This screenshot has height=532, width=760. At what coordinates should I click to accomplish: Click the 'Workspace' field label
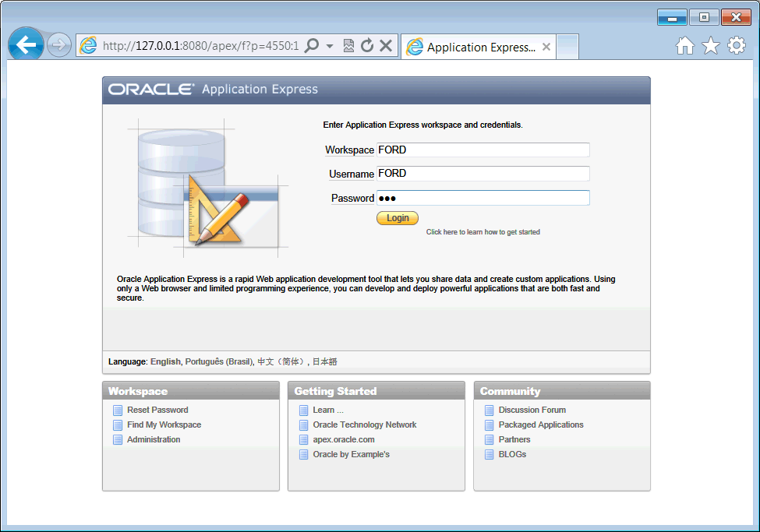(349, 150)
